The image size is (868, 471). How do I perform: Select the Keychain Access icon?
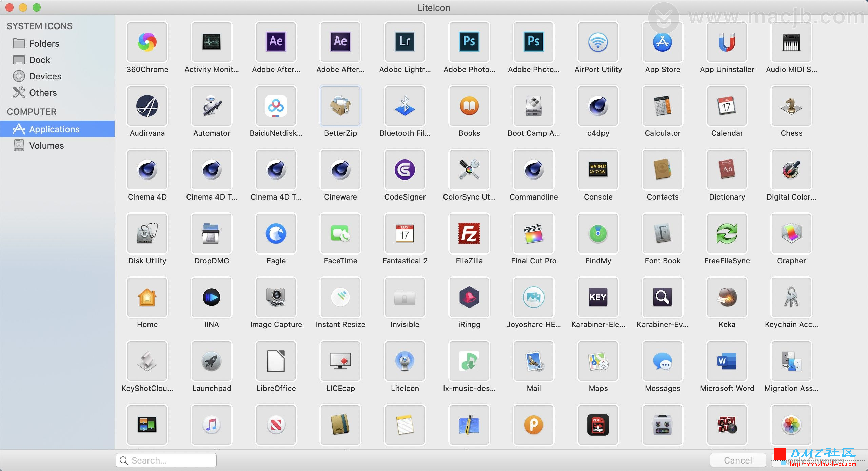click(791, 297)
